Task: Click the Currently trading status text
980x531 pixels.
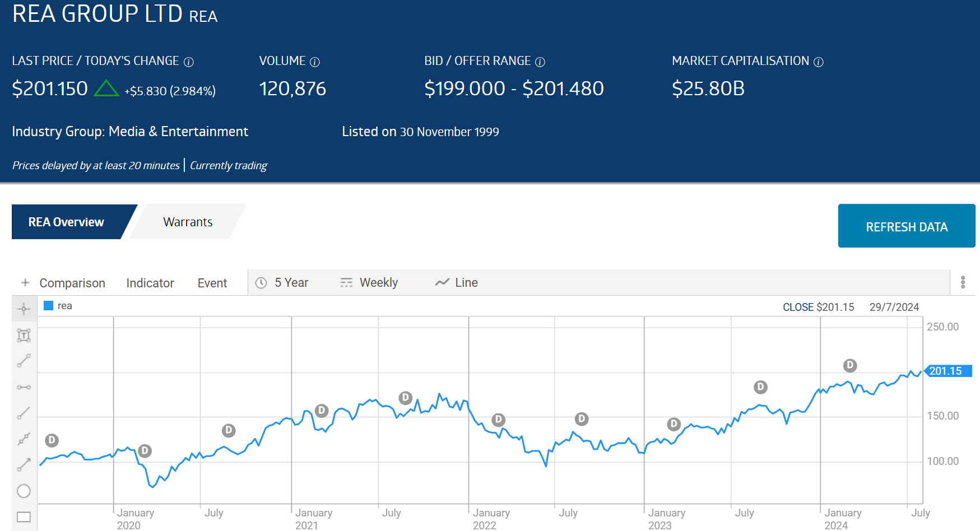Action: (229, 165)
